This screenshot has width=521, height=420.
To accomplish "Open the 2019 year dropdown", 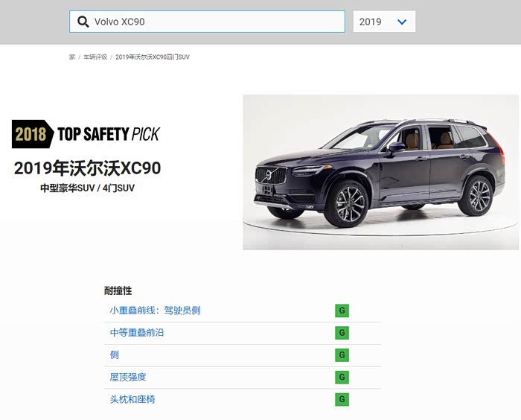I will [384, 22].
